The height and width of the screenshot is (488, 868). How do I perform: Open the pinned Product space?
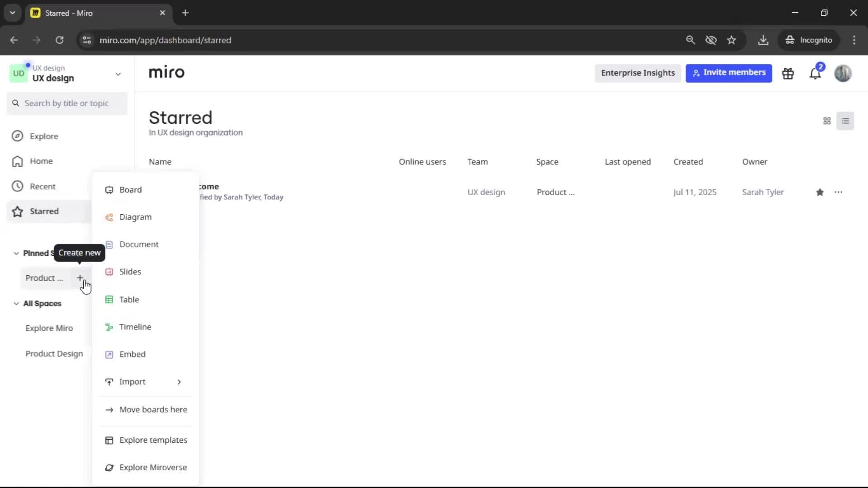[x=44, y=278]
